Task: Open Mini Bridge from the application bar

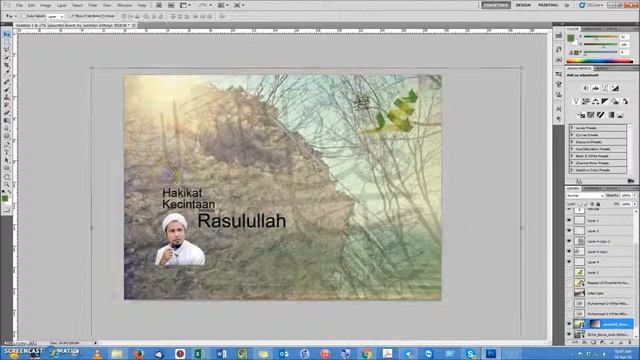Action: pos(171,5)
